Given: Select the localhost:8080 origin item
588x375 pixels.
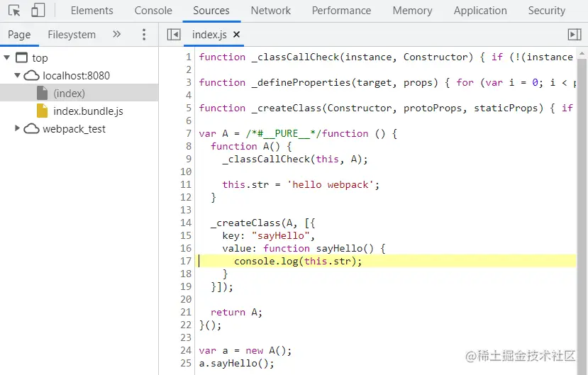Looking at the screenshot, I should (x=76, y=76).
